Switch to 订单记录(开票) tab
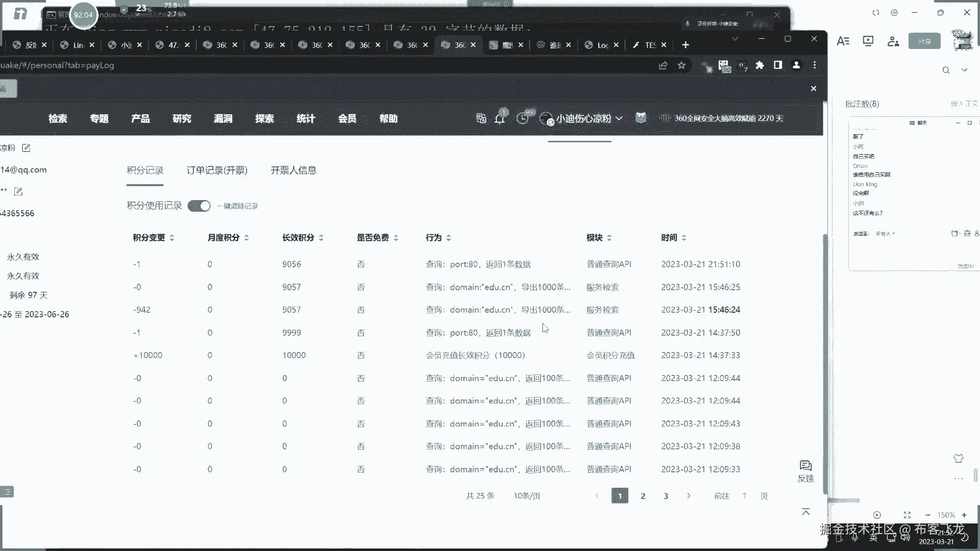The height and width of the screenshot is (551, 980). [x=217, y=170]
